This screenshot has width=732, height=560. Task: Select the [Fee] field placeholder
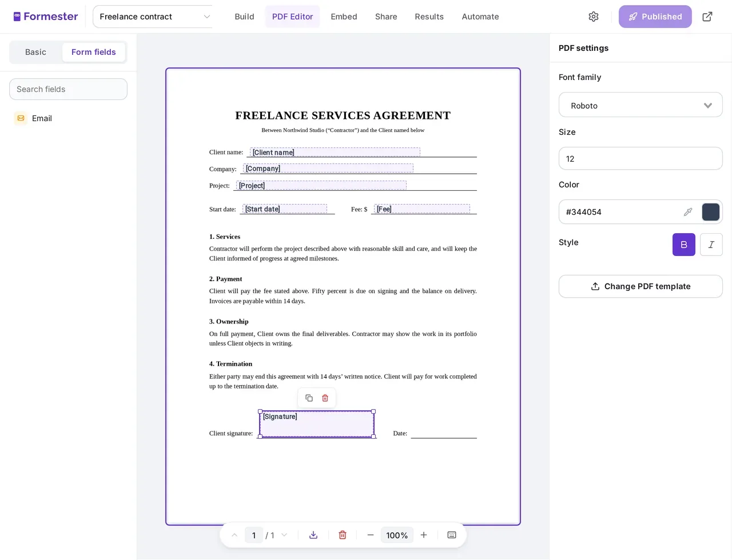[x=422, y=209]
